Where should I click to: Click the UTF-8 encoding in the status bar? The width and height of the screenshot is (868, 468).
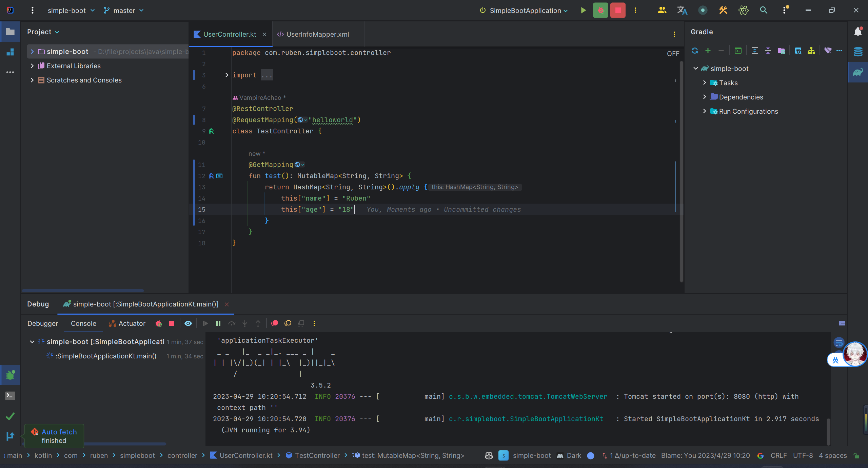[x=803, y=455]
